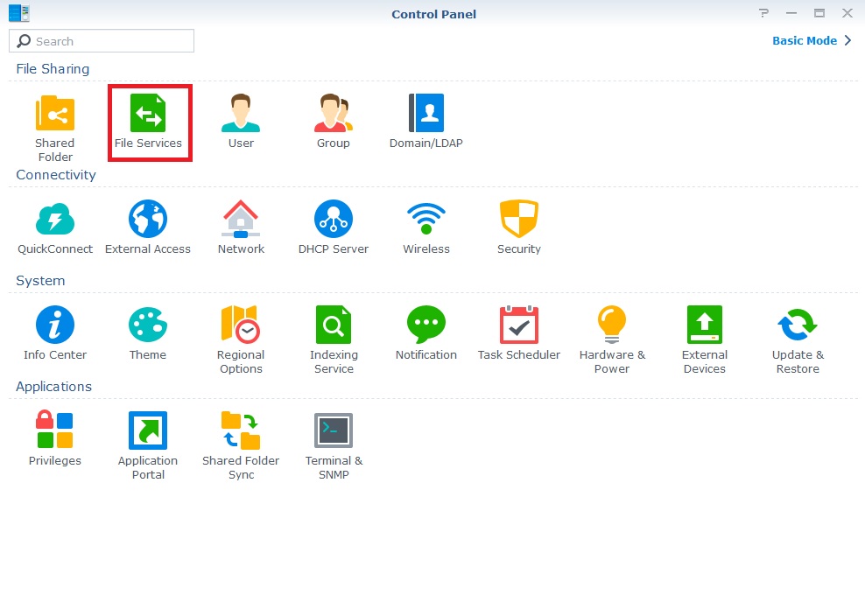The width and height of the screenshot is (865, 616).
Task: Open Shared Folder Sync
Action: tap(241, 431)
